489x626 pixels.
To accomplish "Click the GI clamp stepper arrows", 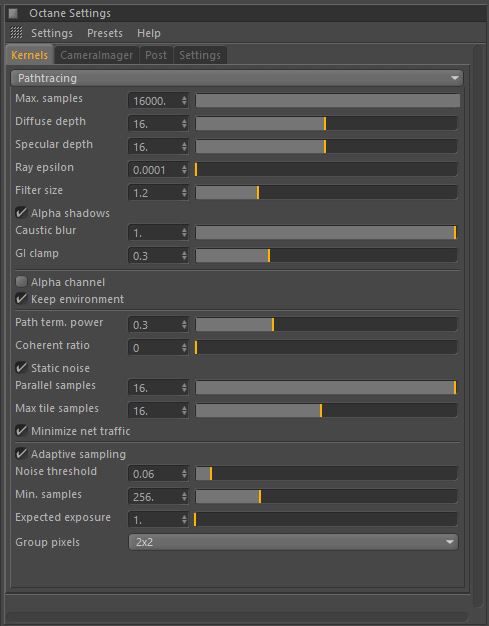I will (x=184, y=256).
